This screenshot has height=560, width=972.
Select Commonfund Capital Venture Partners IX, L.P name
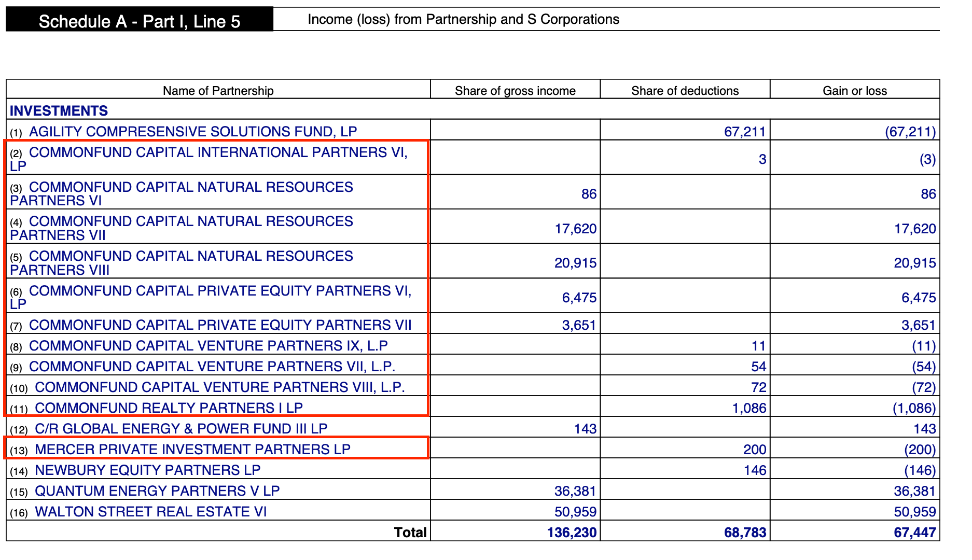[x=209, y=346]
